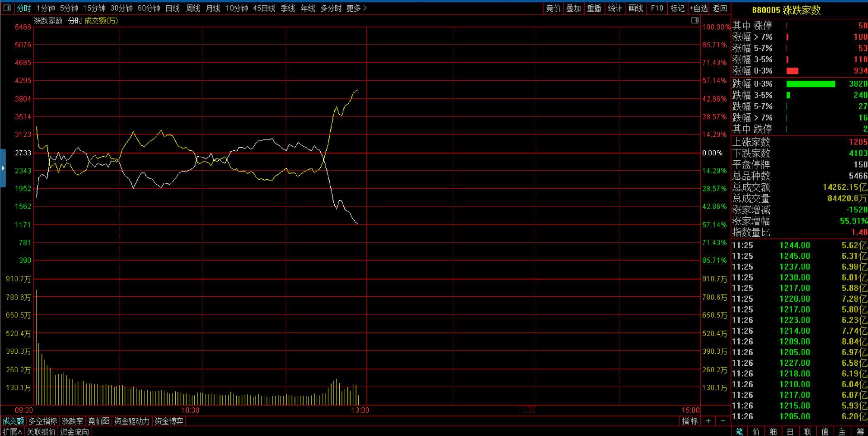Select the 笔 tick icon tab
Viewport: 868px width, 436px height.
(x=739, y=432)
